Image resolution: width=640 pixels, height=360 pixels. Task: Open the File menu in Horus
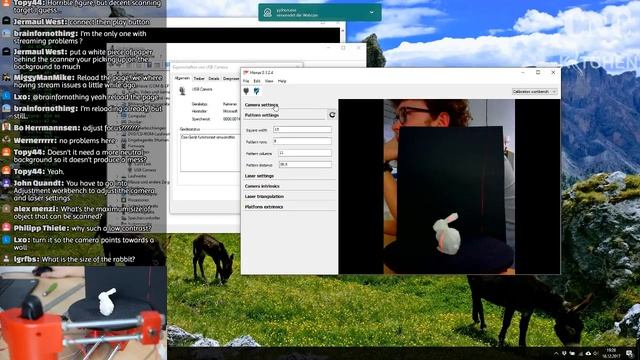point(246,81)
